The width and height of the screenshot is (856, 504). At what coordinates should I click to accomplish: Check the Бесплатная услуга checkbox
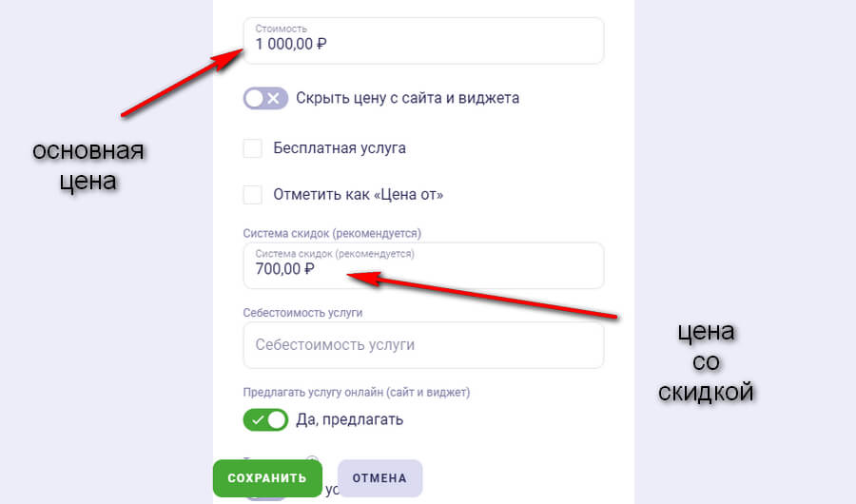click(x=253, y=148)
